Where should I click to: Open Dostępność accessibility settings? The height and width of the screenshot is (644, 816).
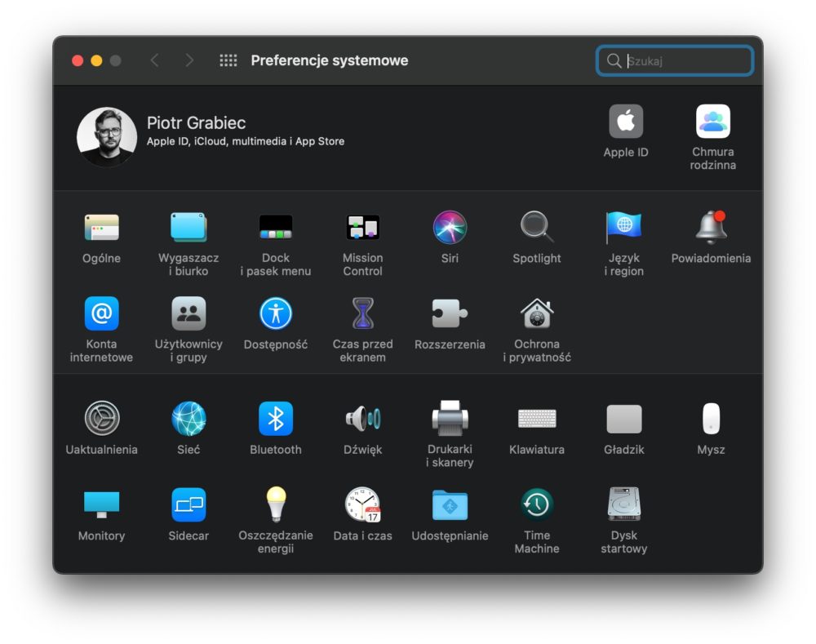(x=276, y=313)
